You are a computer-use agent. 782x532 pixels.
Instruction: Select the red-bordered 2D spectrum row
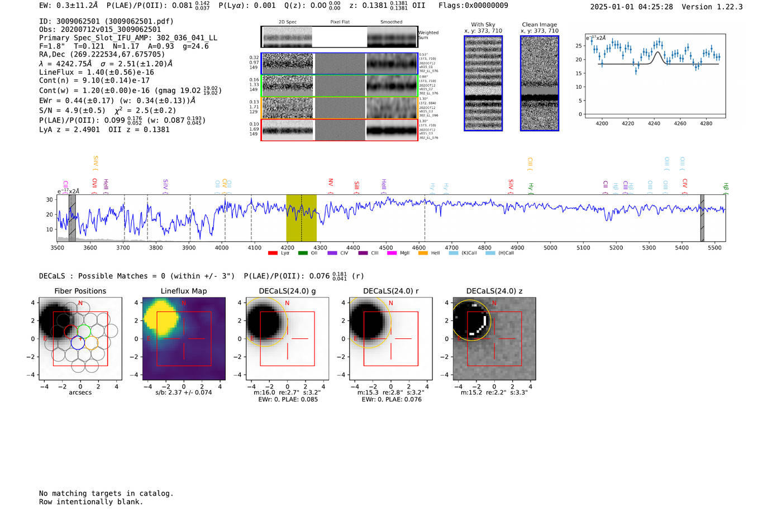tap(340, 130)
